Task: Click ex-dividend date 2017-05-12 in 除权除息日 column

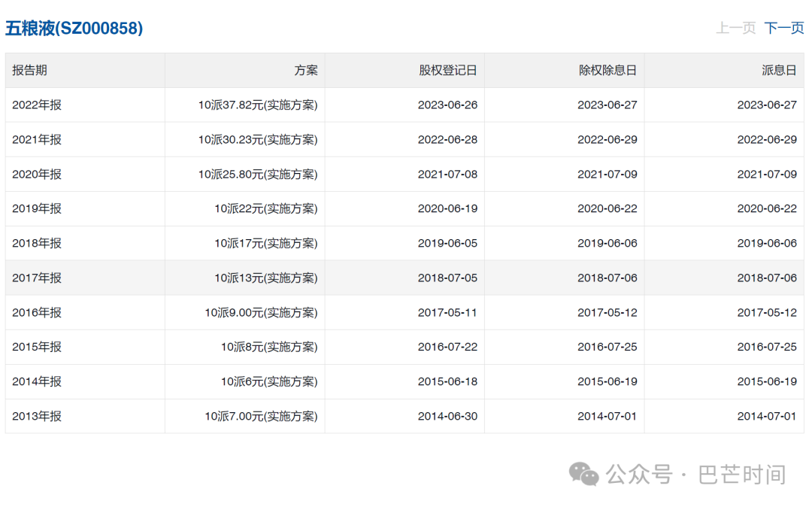Action: [607, 313]
